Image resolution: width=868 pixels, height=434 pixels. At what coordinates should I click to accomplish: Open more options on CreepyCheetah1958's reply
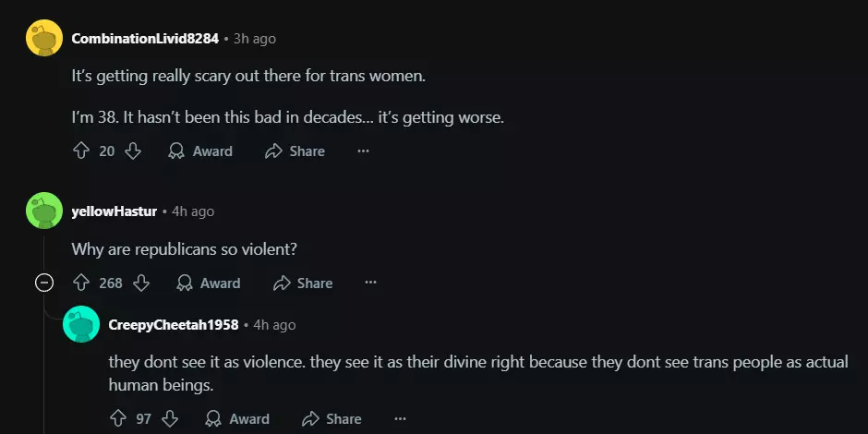coord(400,418)
